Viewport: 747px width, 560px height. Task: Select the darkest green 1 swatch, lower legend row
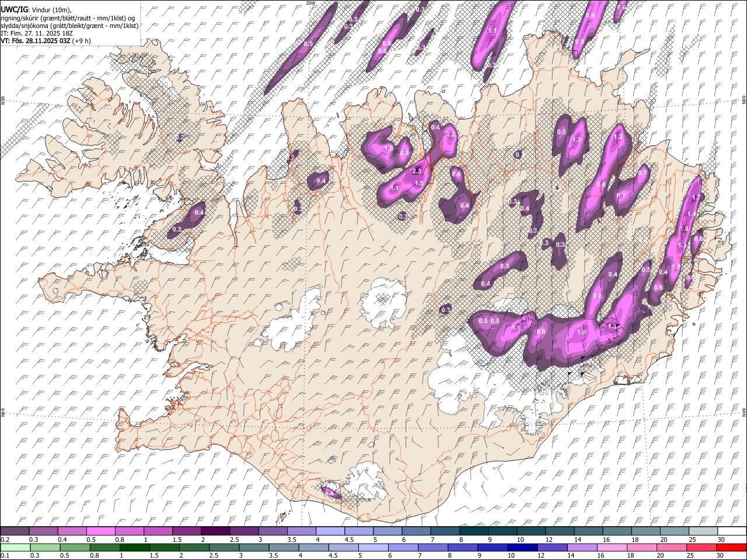point(134,548)
